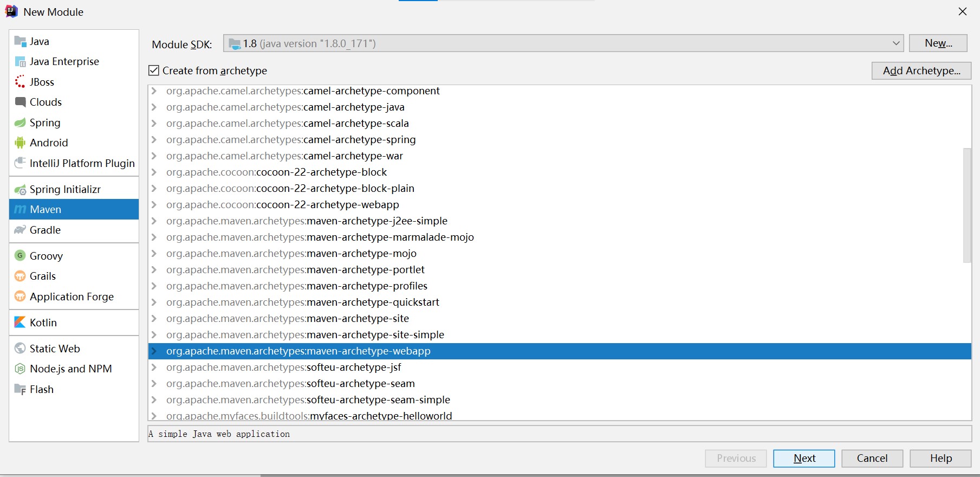Screen dimensions: 980x477
Task: Expand maven-archetype-webapp node
Action: (154, 351)
